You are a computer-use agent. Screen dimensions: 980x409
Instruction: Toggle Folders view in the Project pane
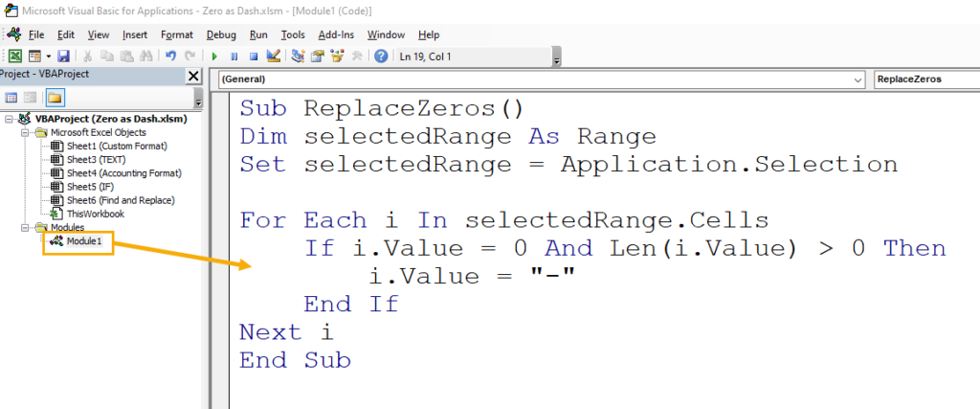tap(55, 97)
